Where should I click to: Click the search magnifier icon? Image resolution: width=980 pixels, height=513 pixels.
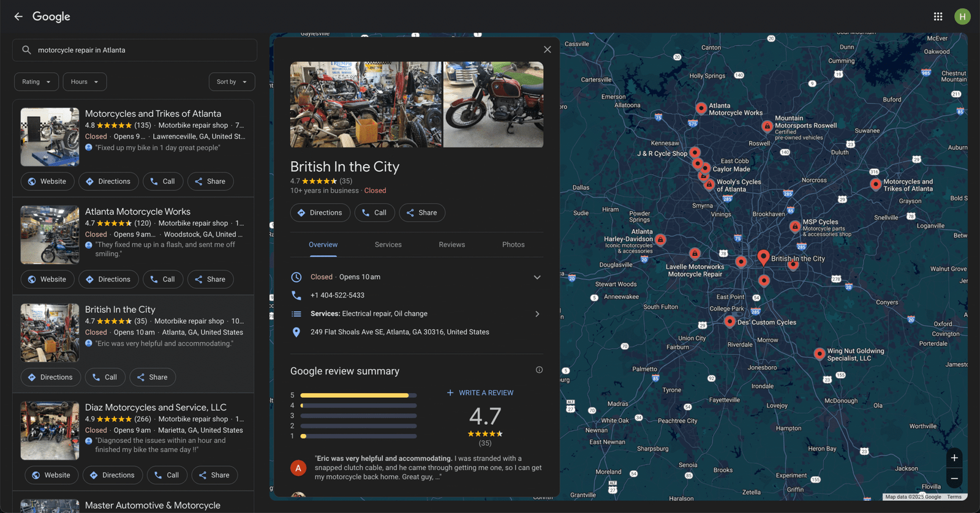(x=26, y=50)
